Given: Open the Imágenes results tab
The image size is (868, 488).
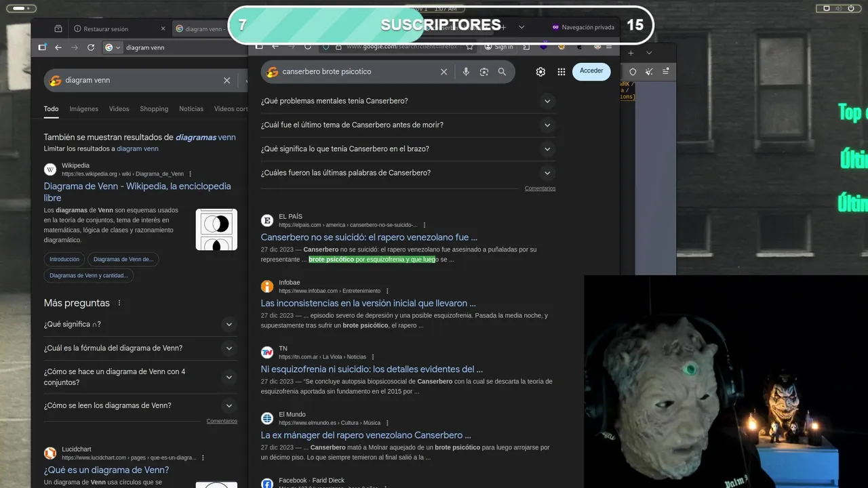Looking at the screenshot, I should pyautogui.click(x=84, y=108).
